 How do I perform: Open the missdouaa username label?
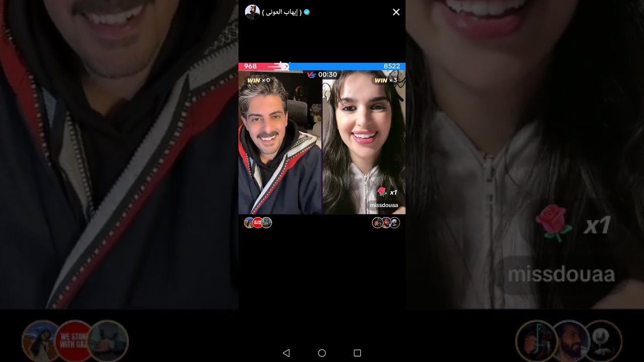tap(384, 205)
